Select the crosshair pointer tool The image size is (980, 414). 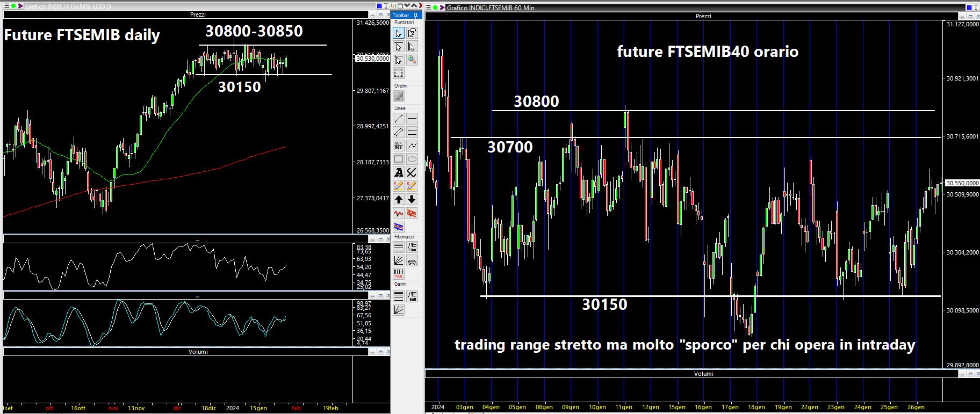tap(399, 60)
